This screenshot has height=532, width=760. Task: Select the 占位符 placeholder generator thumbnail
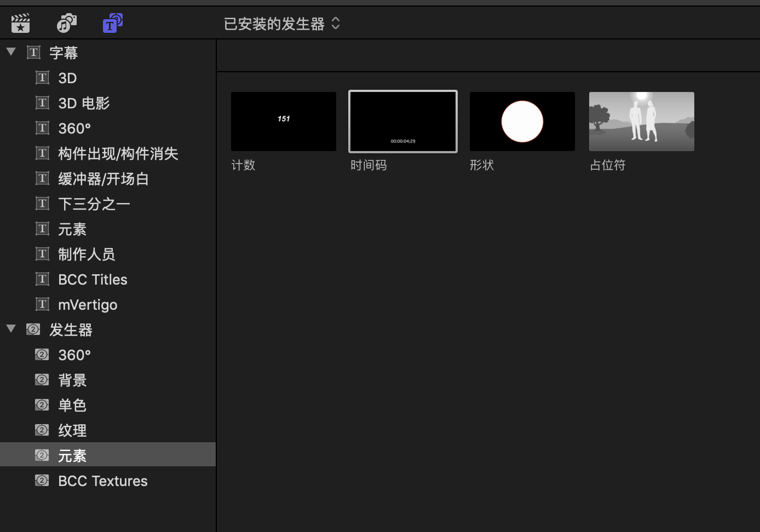[x=642, y=122]
